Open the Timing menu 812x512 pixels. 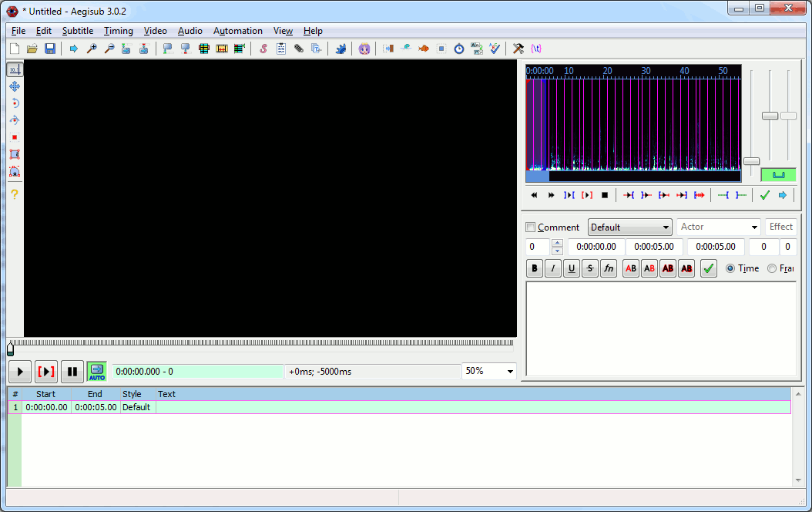click(118, 31)
